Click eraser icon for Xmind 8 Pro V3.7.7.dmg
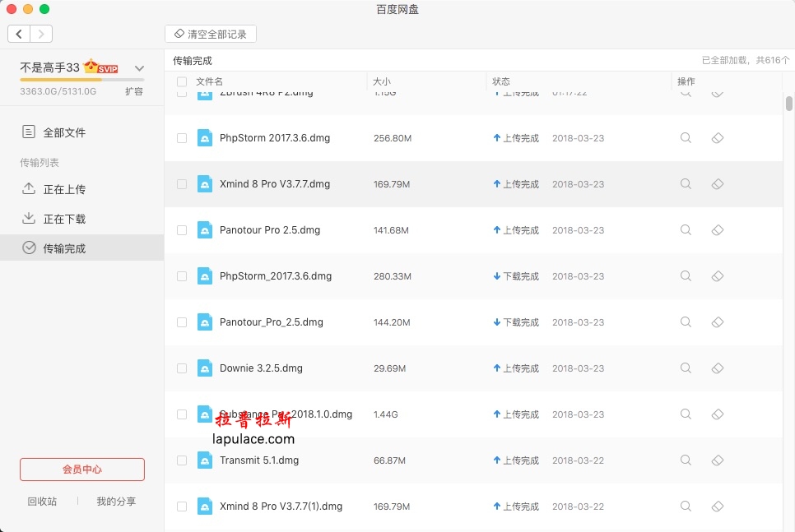 point(717,184)
